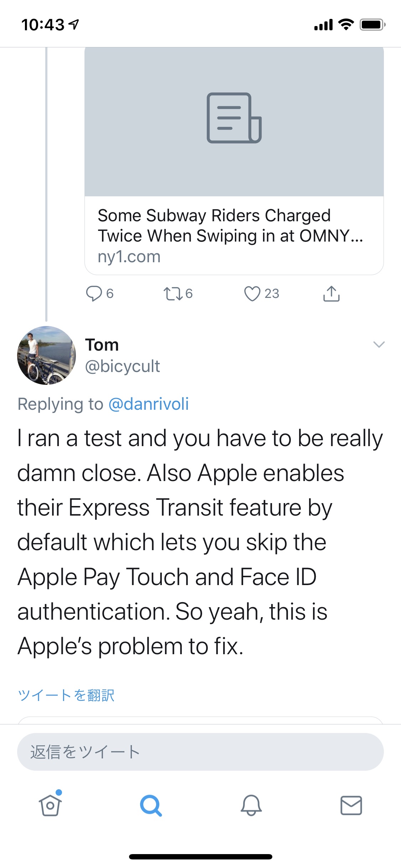401x868 pixels.
Task: Tap the article preview image placeholder
Action: pyautogui.click(x=234, y=121)
